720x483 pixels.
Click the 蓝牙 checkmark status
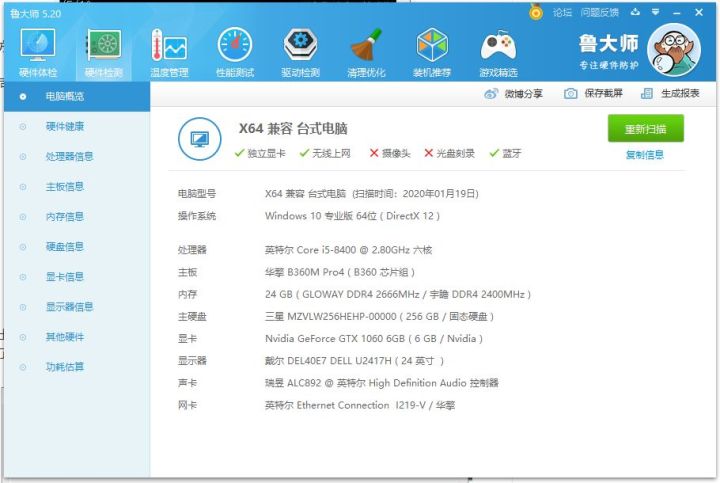coord(505,153)
